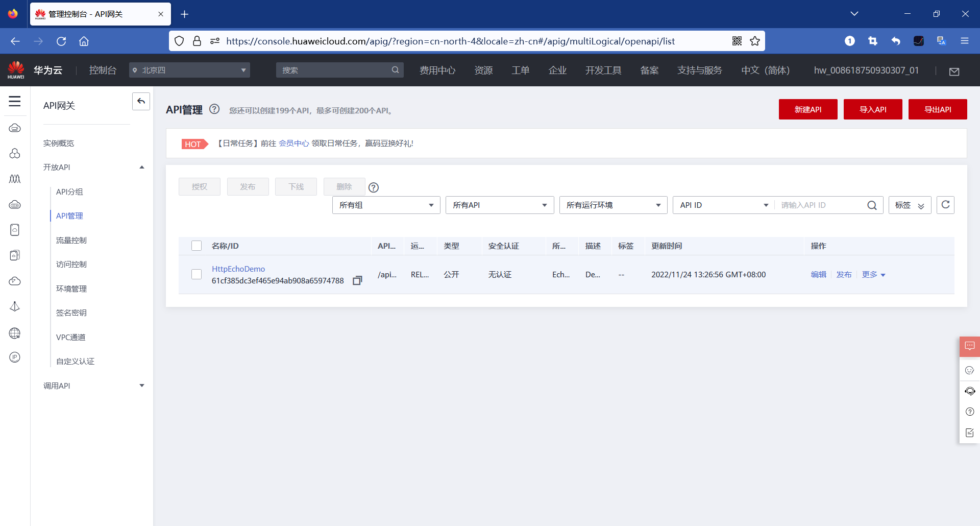Viewport: 980px width, 526px height.
Task: Click the 新建API button
Action: tap(808, 109)
